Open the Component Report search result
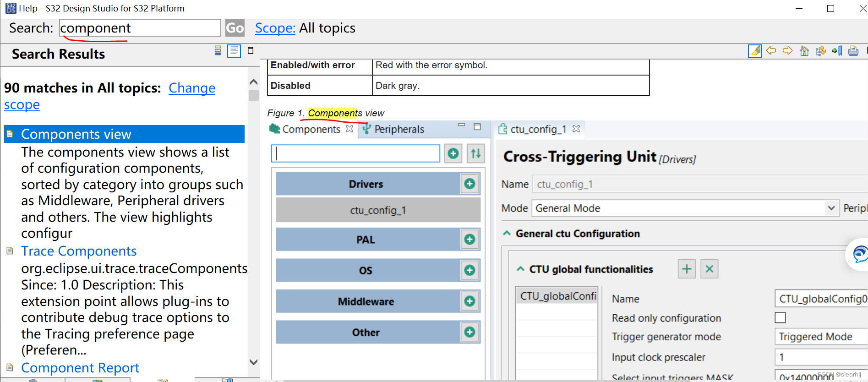Viewport: 868px width, 382px height. [80, 368]
